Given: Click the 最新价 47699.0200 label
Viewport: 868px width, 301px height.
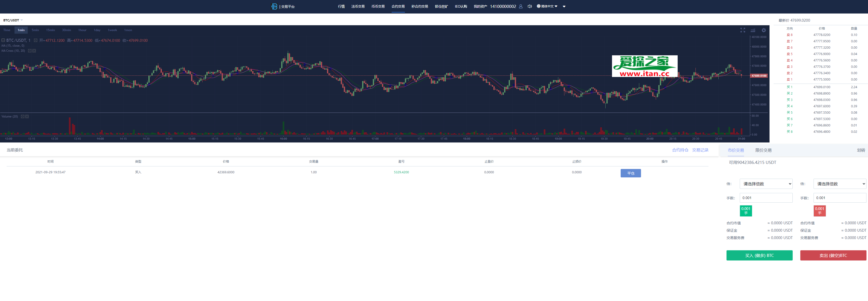Looking at the screenshot, I should [x=794, y=20].
